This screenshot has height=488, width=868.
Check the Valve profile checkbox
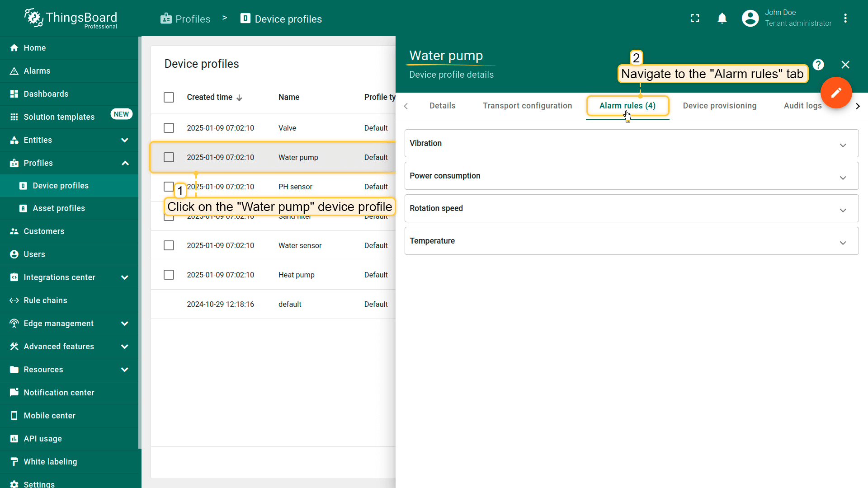pyautogui.click(x=169, y=128)
